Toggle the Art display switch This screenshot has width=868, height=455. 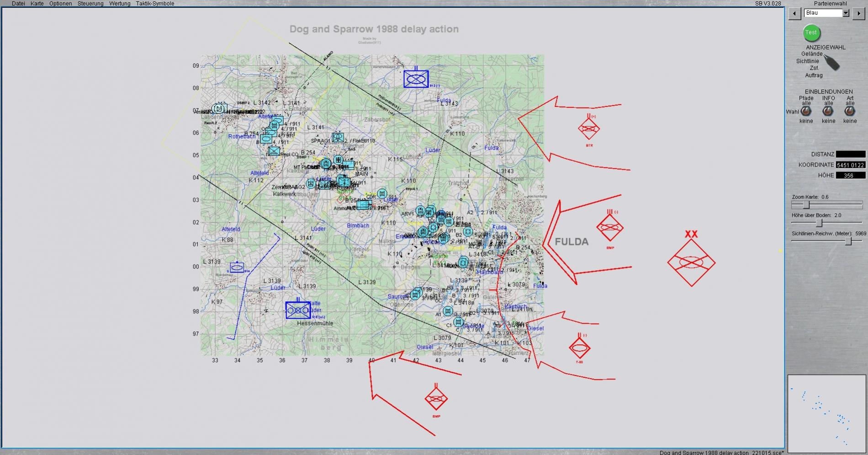850,111
